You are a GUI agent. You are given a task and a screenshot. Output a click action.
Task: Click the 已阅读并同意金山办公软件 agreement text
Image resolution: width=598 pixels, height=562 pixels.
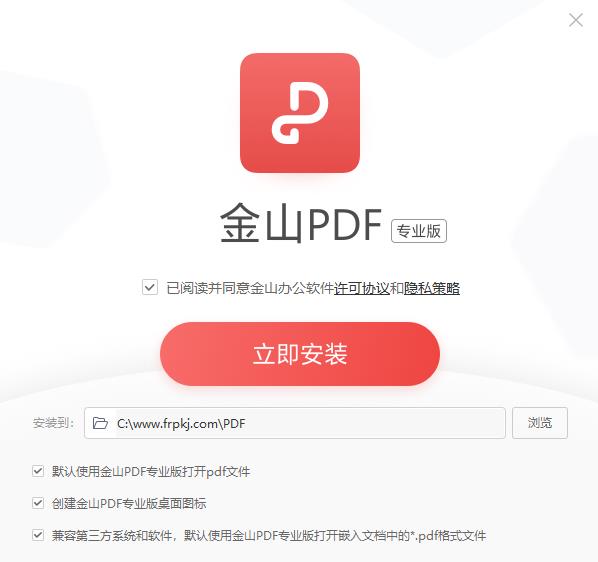click(x=250, y=288)
